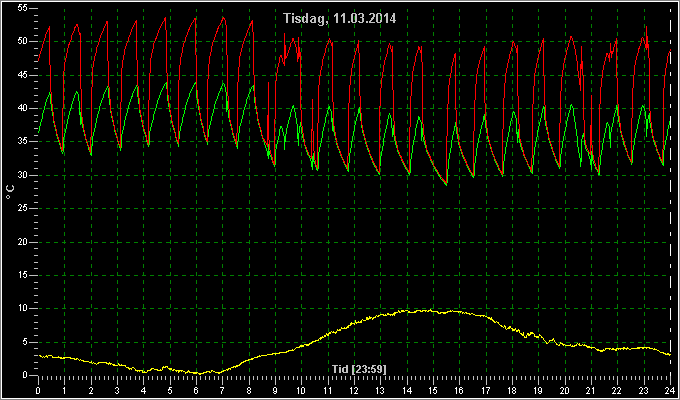Viewport: 680px width, 400px height.
Task: Click the chart title Tisdag, 11.03.2014
Action: pos(339,19)
